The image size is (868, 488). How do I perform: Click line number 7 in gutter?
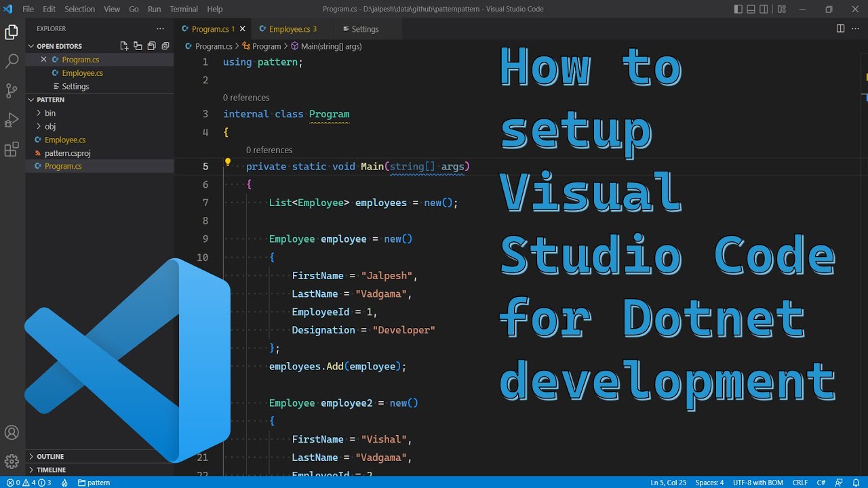[x=205, y=203]
